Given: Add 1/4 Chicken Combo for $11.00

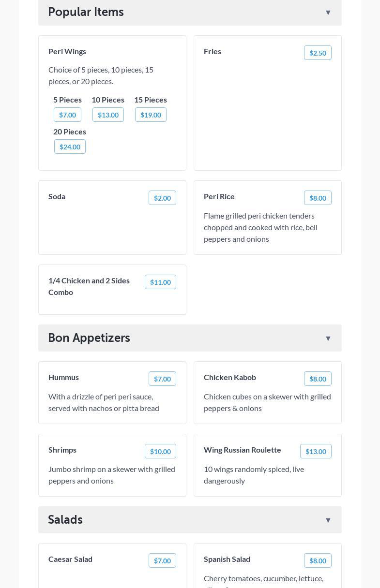Looking at the screenshot, I should [x=160, y=282].
